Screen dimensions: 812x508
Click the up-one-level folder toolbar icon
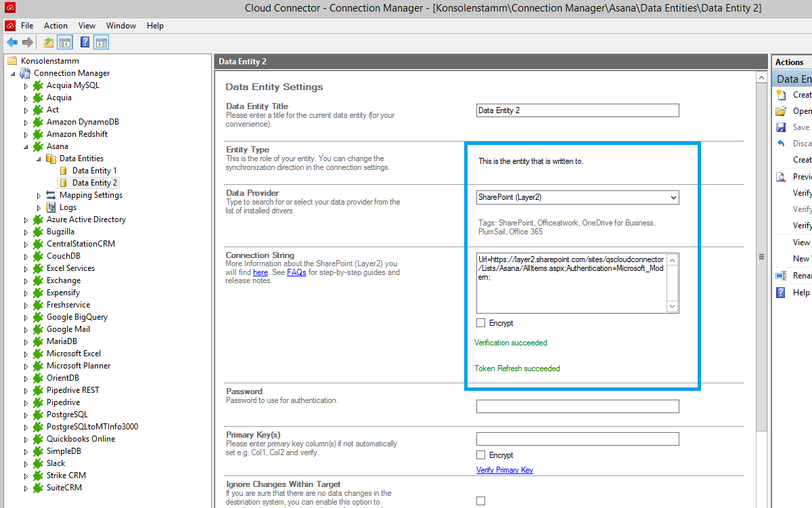[x=48, y=43]
